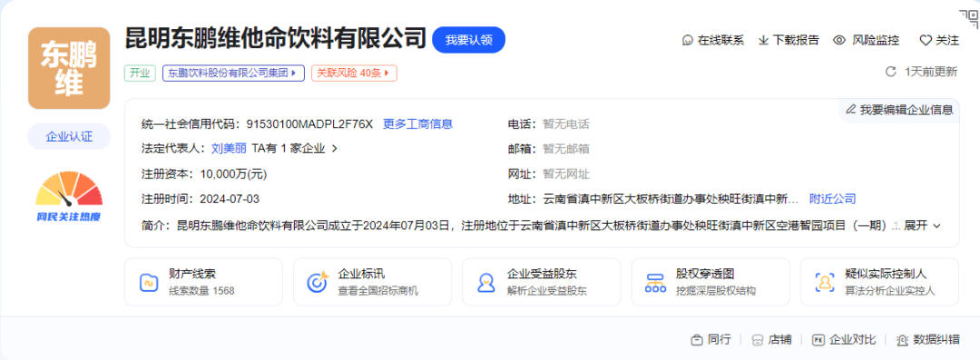Expand TA有 1 家企业 chevron

point(334,149)
